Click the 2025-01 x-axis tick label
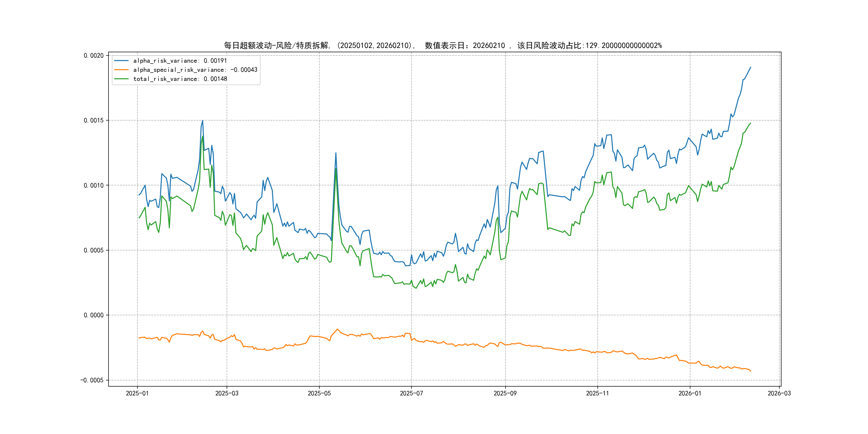The image size is (868, 434). click(137, 393)
